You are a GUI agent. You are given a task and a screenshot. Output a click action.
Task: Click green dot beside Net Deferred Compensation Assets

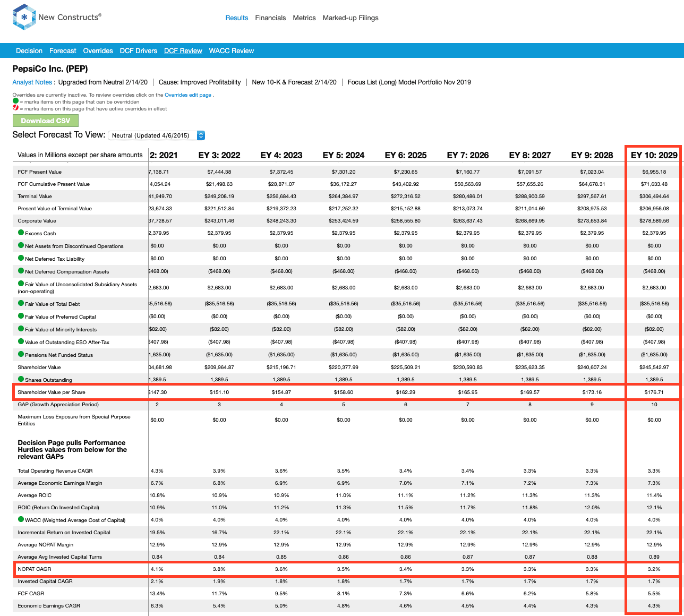[x=21, y=271]
